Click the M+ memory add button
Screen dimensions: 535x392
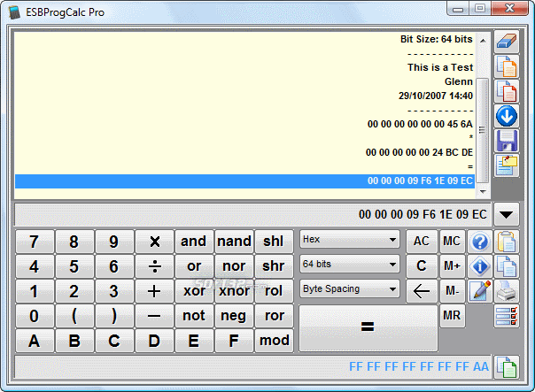pos(452,266)
